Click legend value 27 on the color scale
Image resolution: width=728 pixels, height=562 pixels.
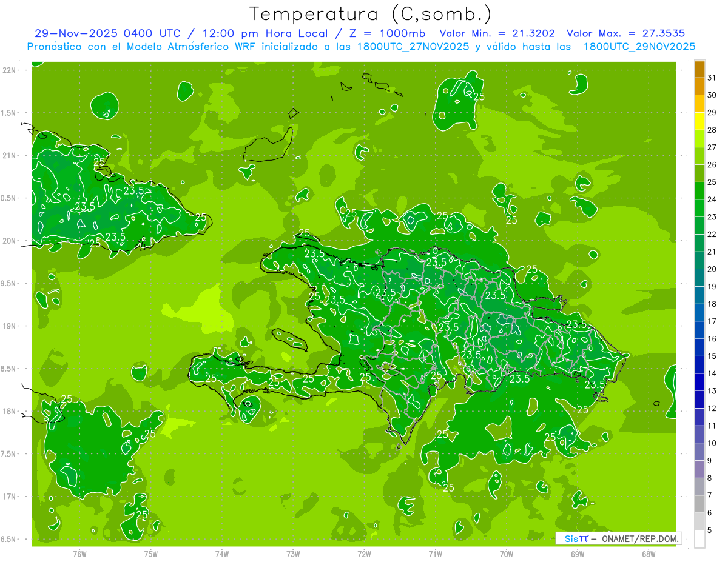click(712, 147)
